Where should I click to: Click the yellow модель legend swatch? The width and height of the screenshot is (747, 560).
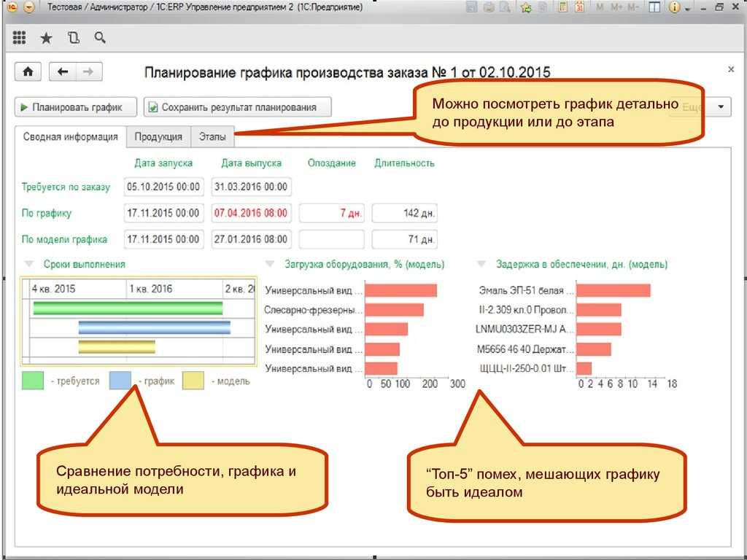193,381
